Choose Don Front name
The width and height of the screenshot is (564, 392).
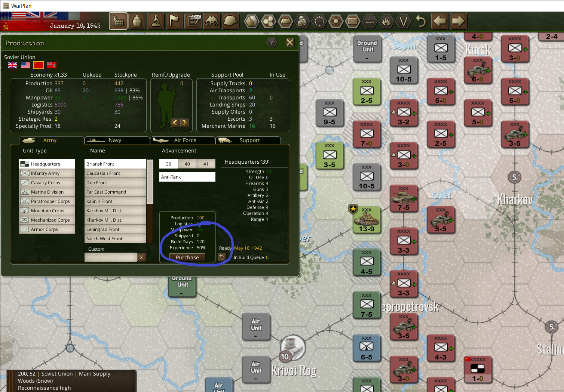115,182
